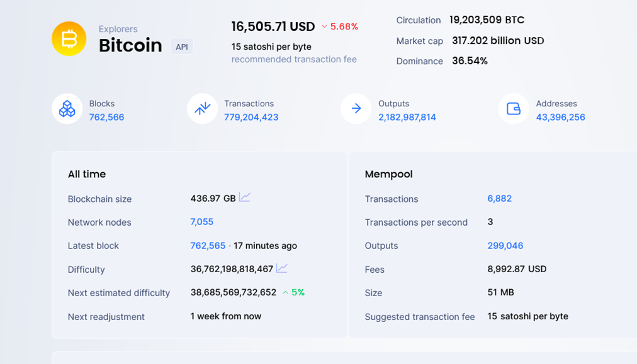Click the Bitcoin page title

pyautogui.click(x=130, y=45)
